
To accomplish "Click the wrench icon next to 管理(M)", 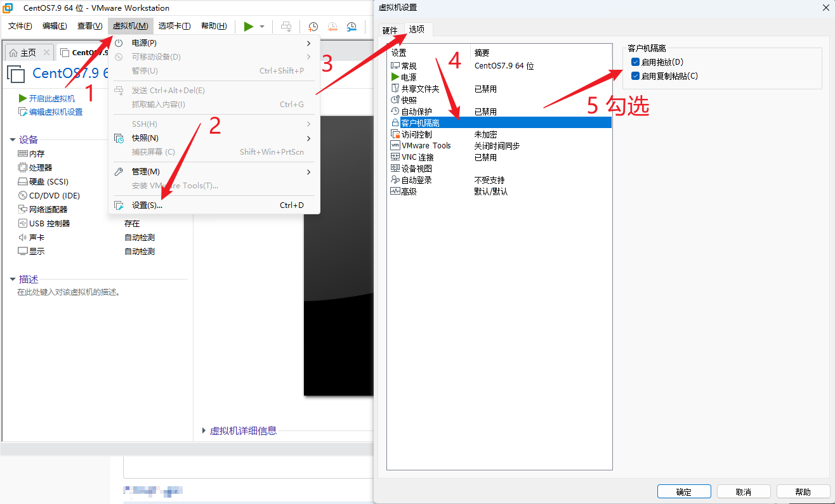I will [119, 172].
